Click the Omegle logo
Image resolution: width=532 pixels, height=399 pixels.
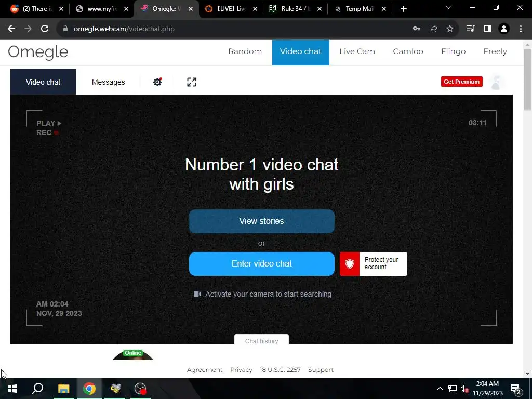click(x=38, y=52)
